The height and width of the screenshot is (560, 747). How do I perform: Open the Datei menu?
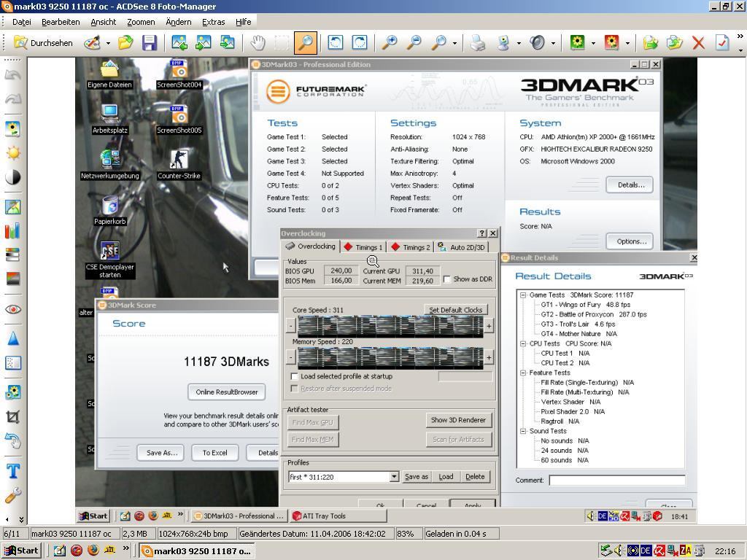(x=21, y=22)
